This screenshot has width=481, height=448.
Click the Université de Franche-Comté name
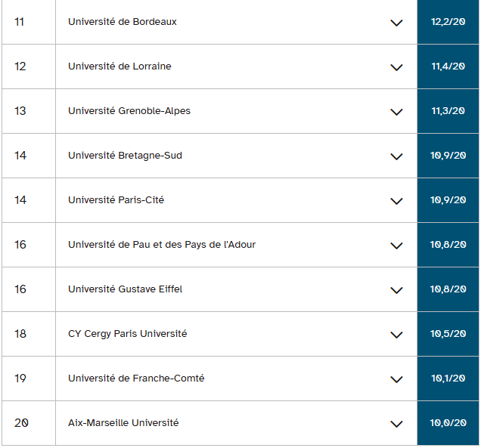click(x=136, y=378)
